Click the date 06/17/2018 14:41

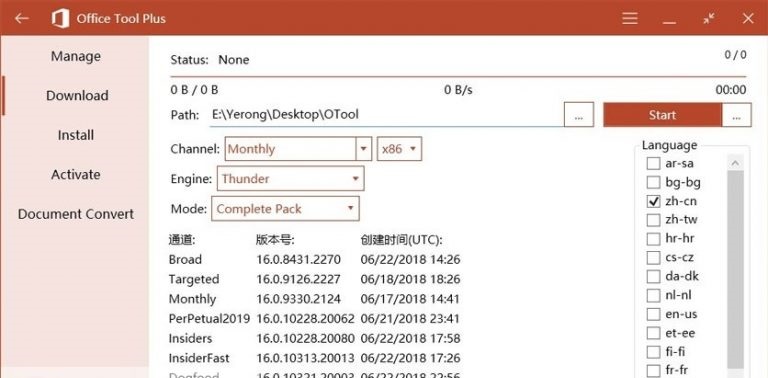[410, 299]
